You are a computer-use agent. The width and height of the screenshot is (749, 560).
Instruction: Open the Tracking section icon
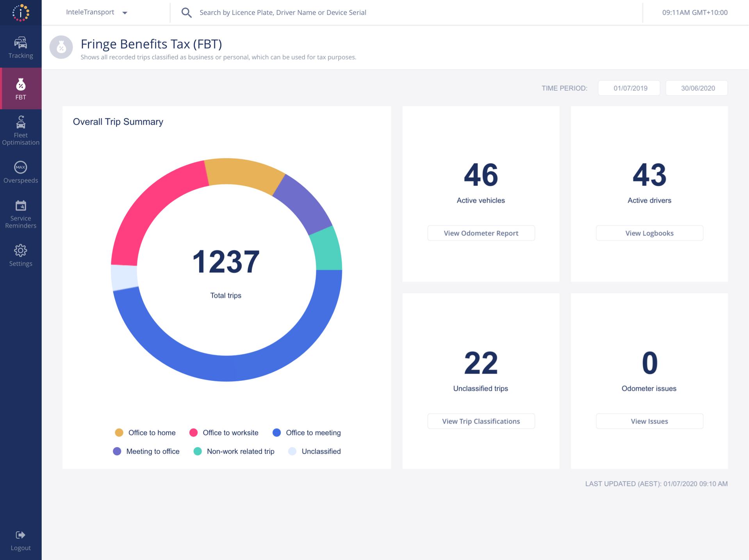pos(21,43)
